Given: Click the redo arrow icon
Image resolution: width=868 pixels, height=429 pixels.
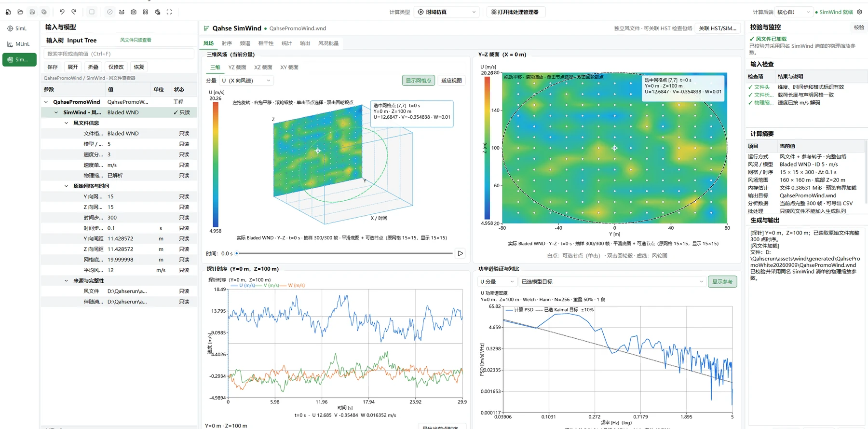Looking at the screenshot, I should 74,12.
